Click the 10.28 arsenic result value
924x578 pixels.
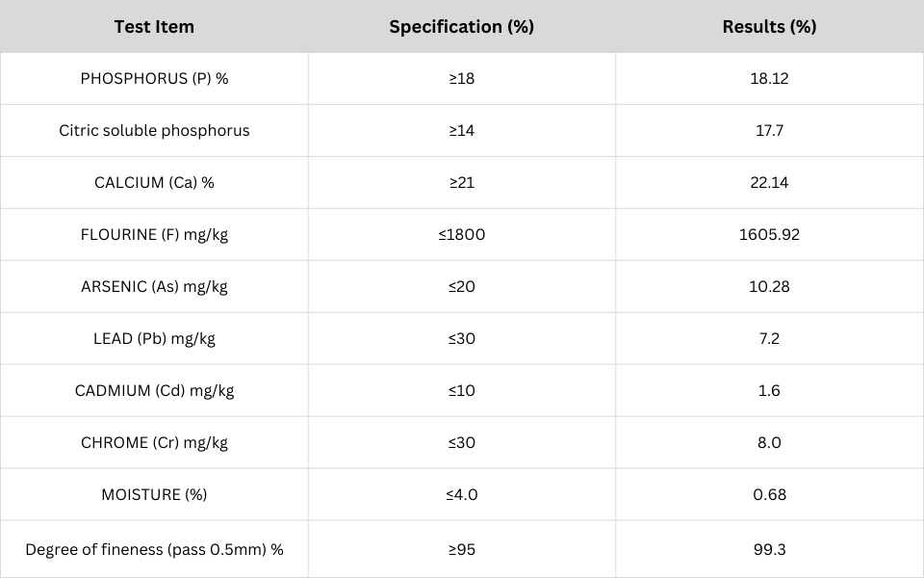click(769, 287)
